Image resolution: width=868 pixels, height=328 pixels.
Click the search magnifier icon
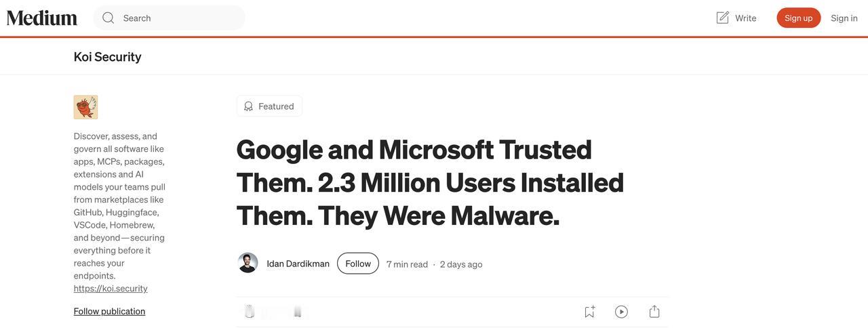pyautogui.click(x=108, y=18)
